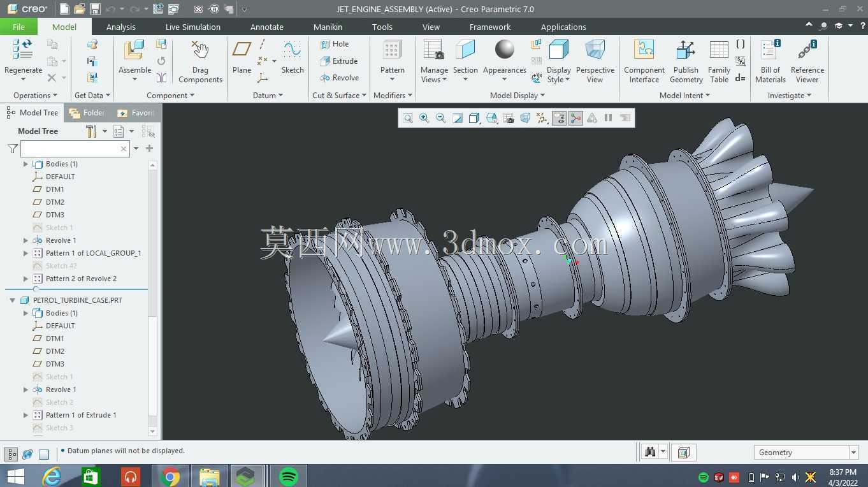Open the Manikin tab
The image size is (868, 487).
coord(328,27)
